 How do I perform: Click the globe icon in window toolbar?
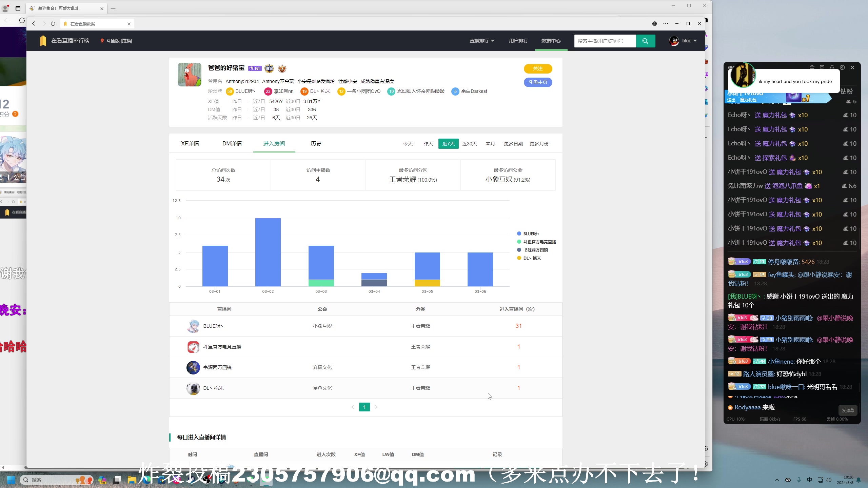[654, 24]
